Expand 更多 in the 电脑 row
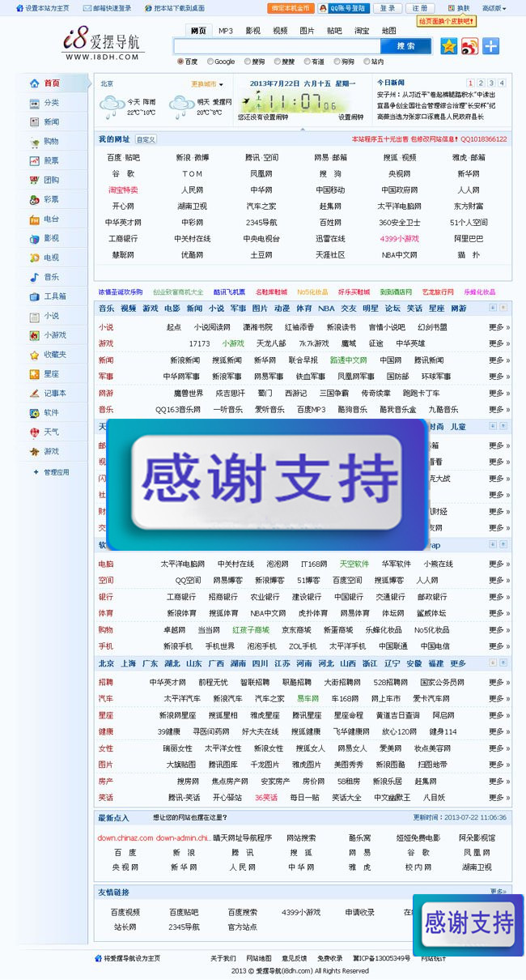This screenshot has height=980, width=526. 499,564
